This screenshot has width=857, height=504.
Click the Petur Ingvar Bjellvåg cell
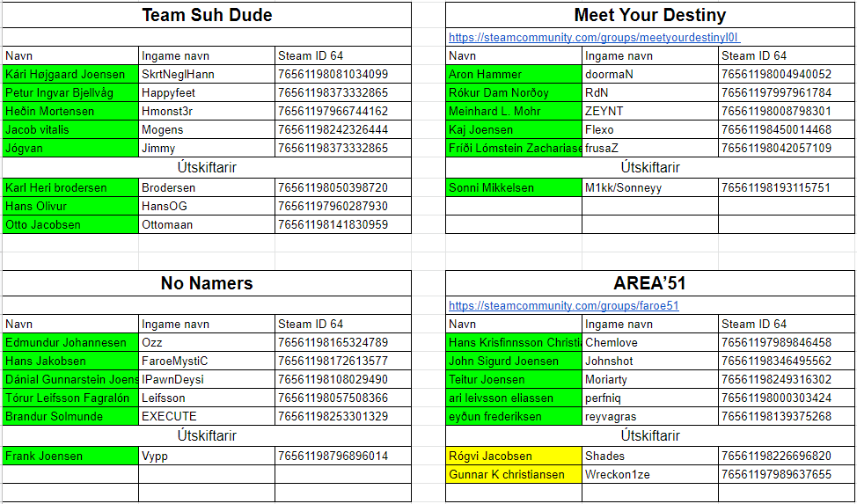coord(70,93)
